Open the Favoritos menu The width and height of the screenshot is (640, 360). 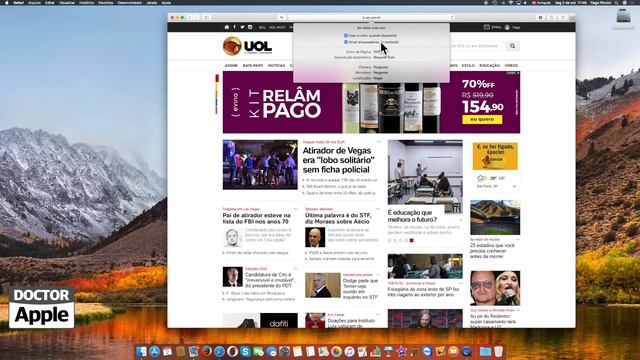click(106, 2)
